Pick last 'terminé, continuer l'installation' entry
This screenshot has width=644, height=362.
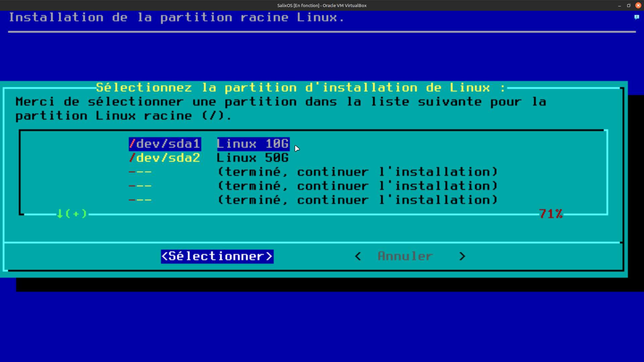[x=358, y=200]
